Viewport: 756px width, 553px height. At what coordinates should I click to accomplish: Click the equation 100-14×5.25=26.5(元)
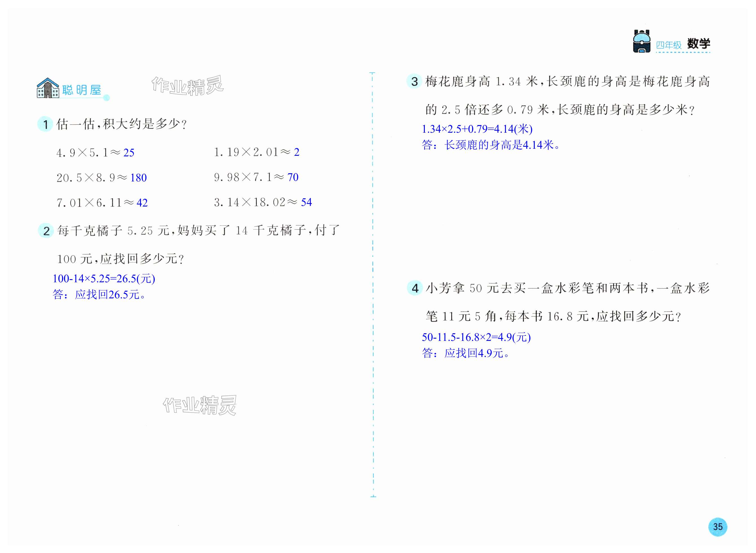(x=104, y=279)
